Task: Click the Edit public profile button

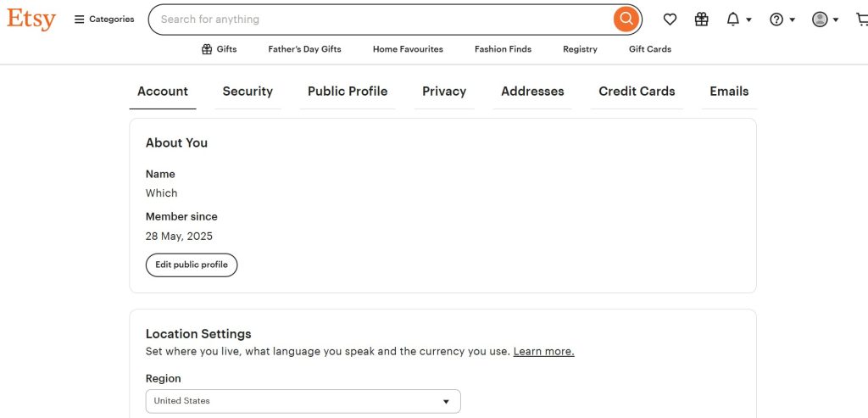Action: coord(192,265)
